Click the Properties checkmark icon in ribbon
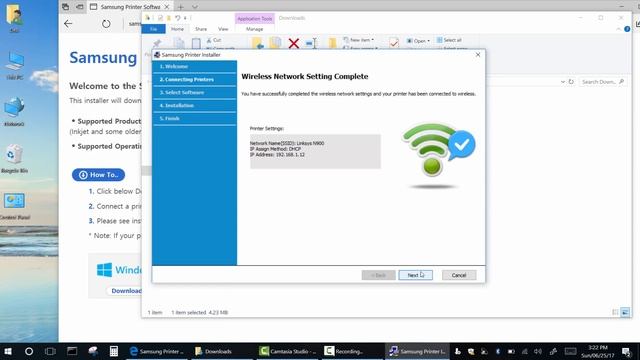Screen dimensions: 640x360 tap(394, 42)
